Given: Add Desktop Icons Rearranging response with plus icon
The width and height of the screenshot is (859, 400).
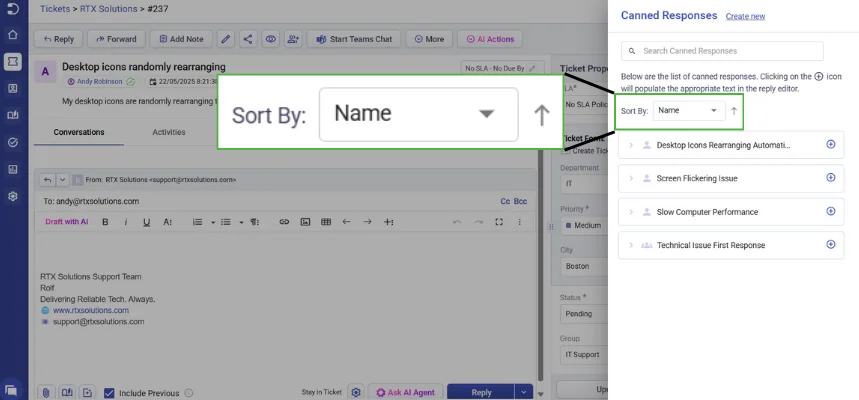Looking at the screenshot, I should click(x=831, y=144).
